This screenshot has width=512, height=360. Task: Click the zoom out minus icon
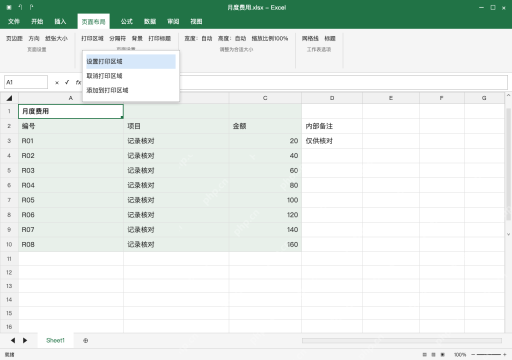473,355
